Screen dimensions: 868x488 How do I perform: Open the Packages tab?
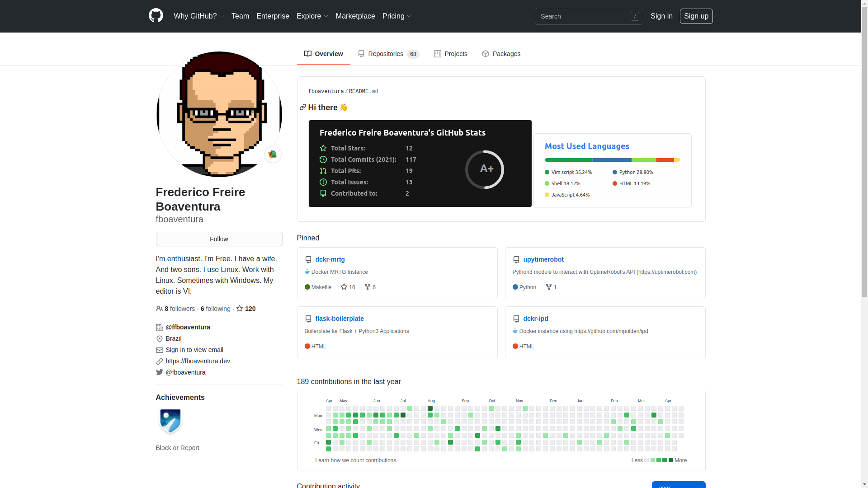(x=501, y=54)
